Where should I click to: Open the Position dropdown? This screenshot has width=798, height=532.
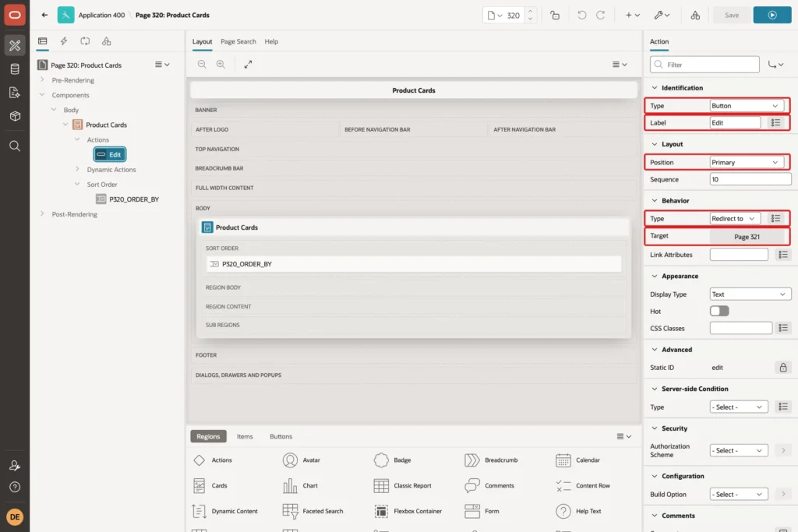(745, 162)
